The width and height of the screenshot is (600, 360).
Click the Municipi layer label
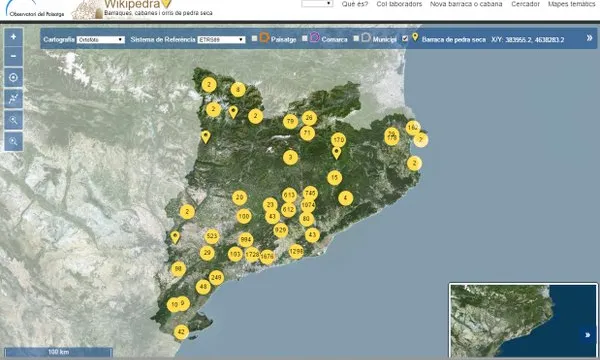click(x=385, y=39)
